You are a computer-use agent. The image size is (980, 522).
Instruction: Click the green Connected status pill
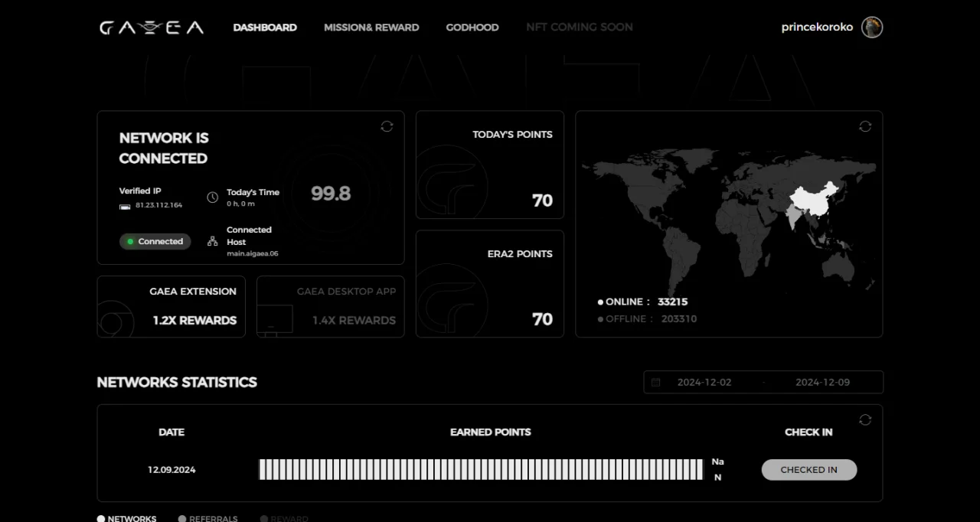(155, 241)
